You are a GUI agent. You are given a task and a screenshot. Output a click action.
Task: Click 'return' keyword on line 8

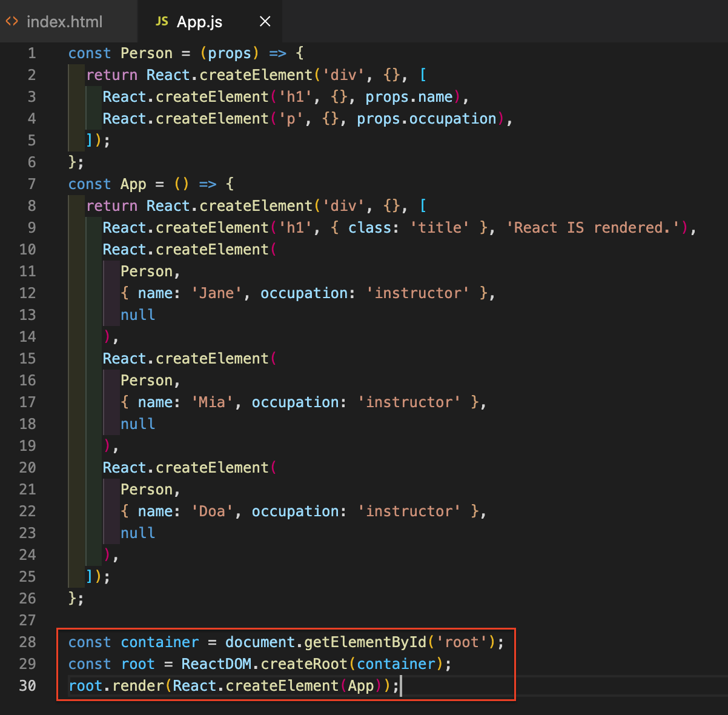point(112,206)
